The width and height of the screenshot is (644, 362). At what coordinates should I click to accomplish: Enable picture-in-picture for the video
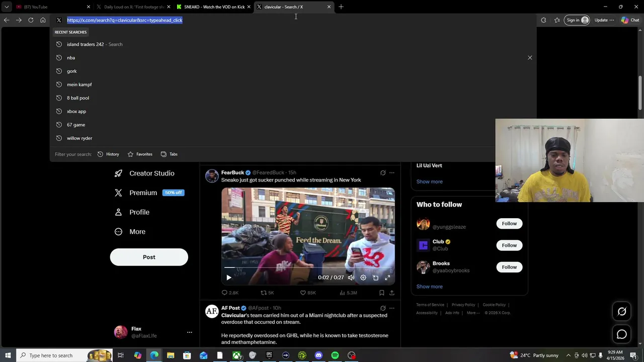click(x=375, y=278)
